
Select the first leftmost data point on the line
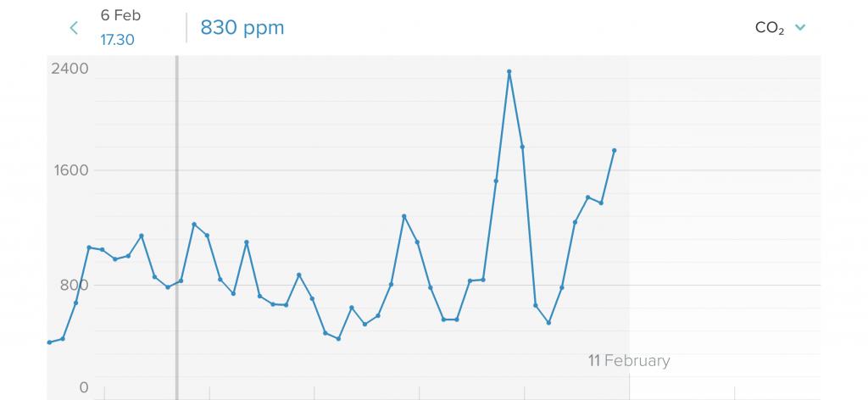coord(49,342)
